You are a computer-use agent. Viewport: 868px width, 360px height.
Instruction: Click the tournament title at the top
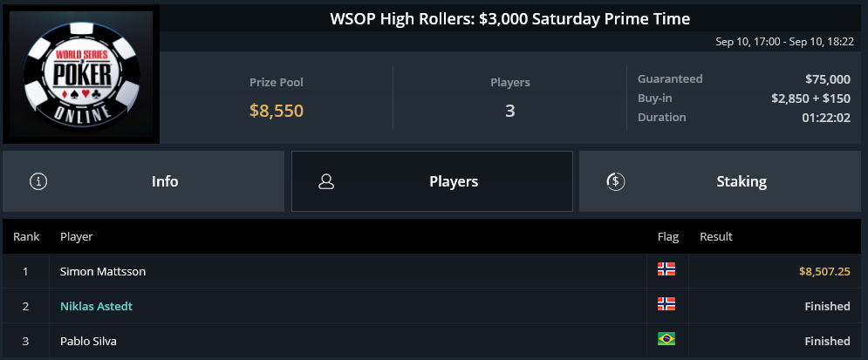[509, 19]
